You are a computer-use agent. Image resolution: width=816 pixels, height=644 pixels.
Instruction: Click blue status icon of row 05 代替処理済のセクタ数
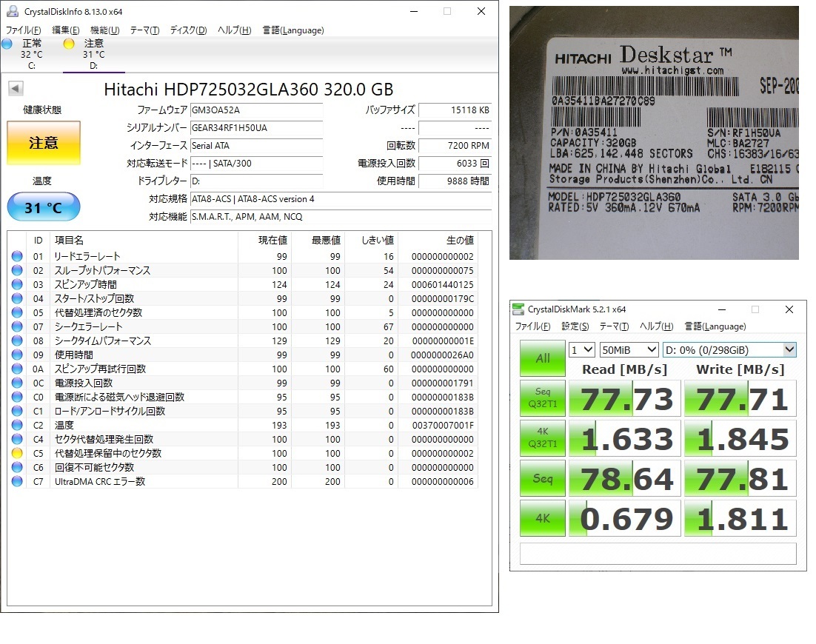17,312
